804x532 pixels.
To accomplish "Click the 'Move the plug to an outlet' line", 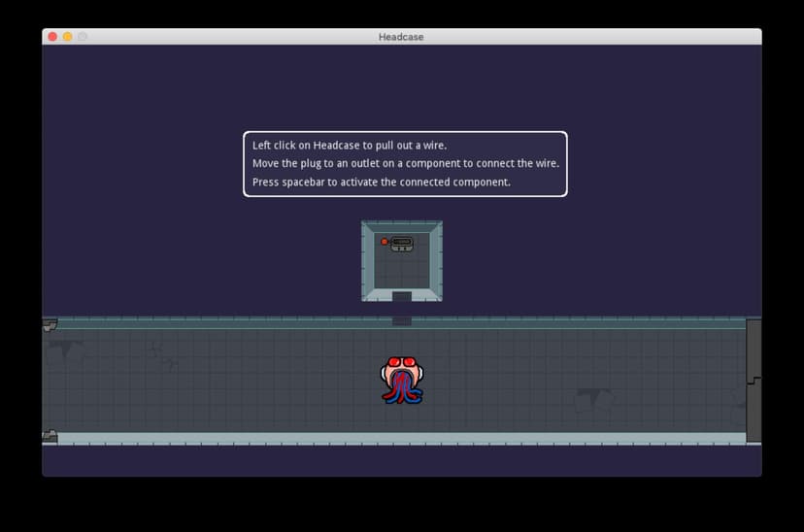I will [406, 163].
